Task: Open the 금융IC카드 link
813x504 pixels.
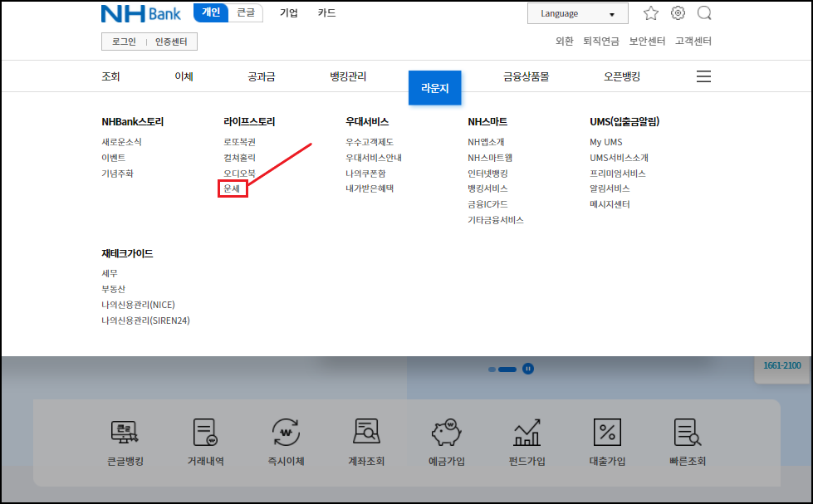Action: [x=487, y=203]
